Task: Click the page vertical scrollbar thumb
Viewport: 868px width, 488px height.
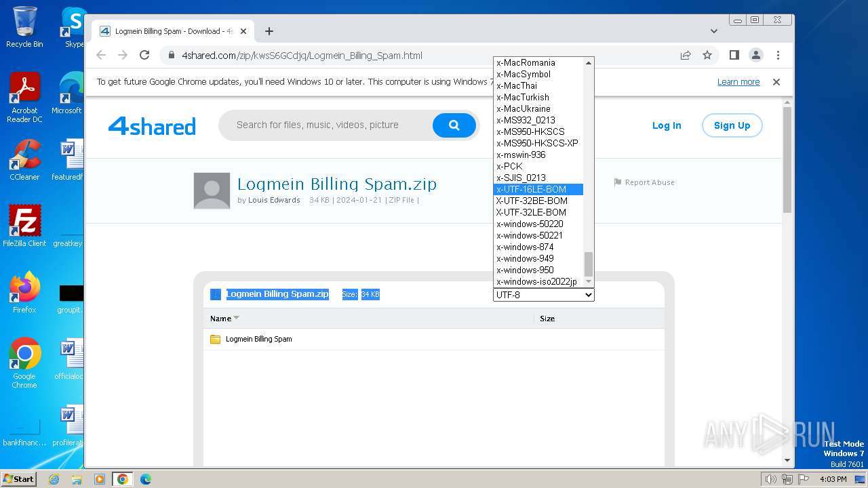Action: (x=787, y=159)
